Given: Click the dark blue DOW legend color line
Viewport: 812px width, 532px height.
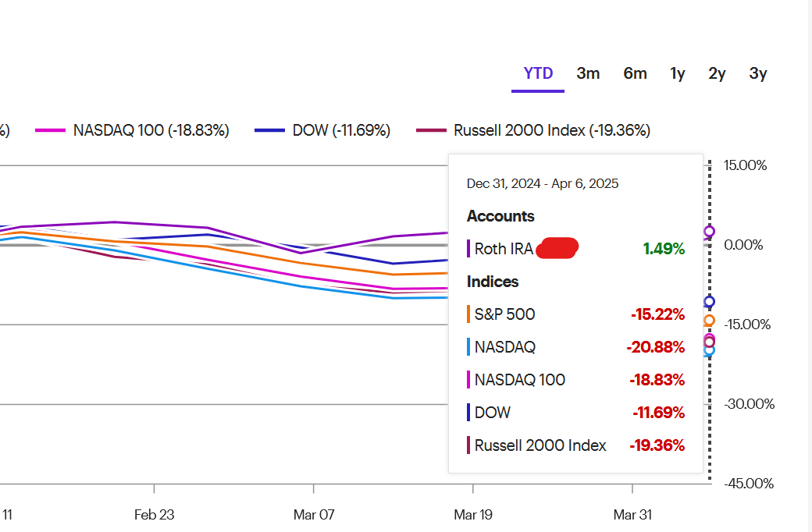Looking at the screenshot, I should click(x=270, y=130).
